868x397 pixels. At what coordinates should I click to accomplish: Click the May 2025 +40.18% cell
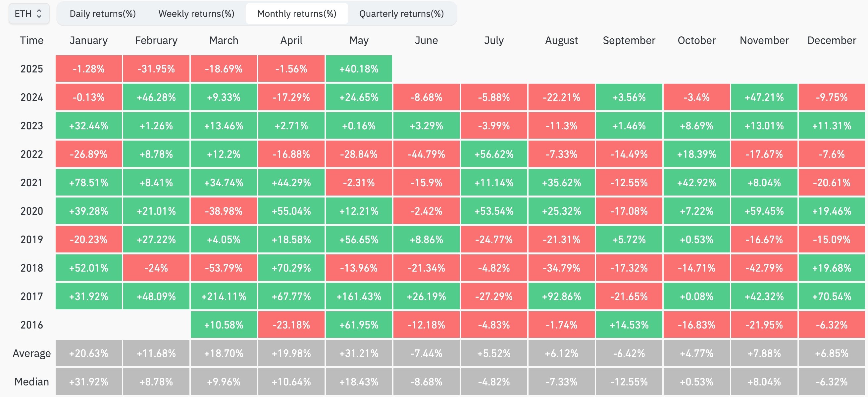[359, 69]
